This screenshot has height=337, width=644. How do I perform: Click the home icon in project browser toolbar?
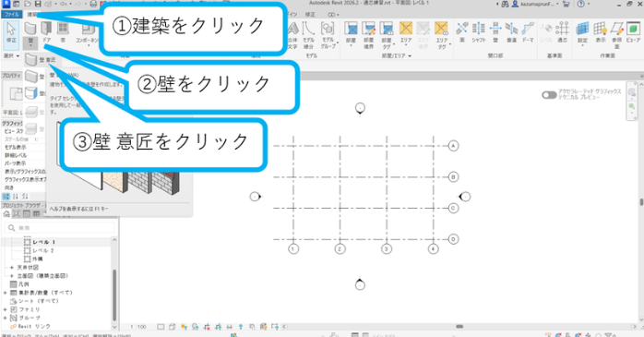pos(6,213)
